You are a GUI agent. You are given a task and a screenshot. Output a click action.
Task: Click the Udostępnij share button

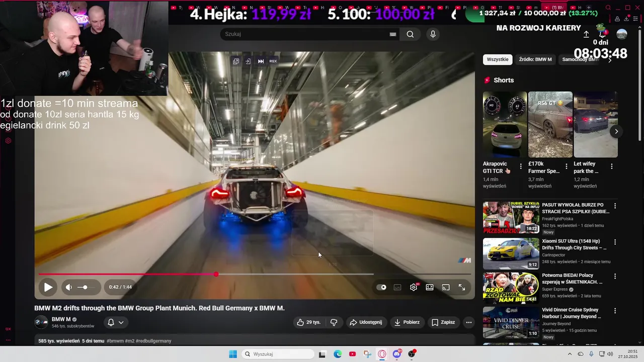click(366, 322)
